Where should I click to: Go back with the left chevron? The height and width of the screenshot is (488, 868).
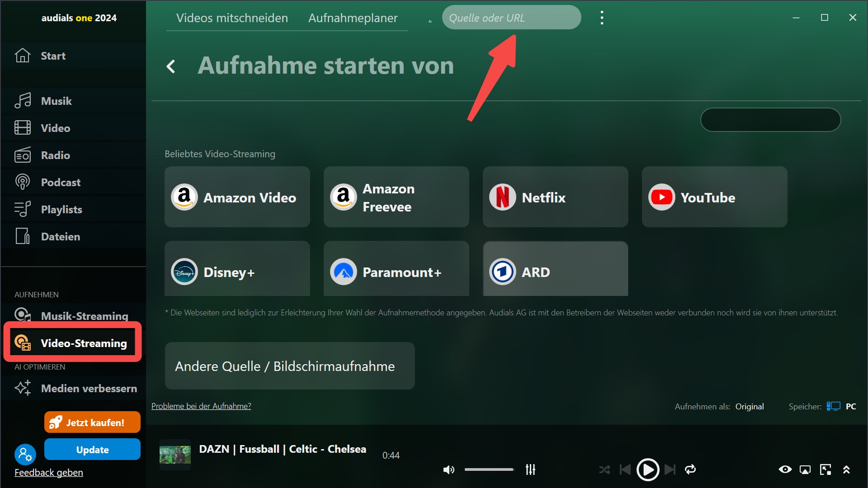tap(171, 66)
